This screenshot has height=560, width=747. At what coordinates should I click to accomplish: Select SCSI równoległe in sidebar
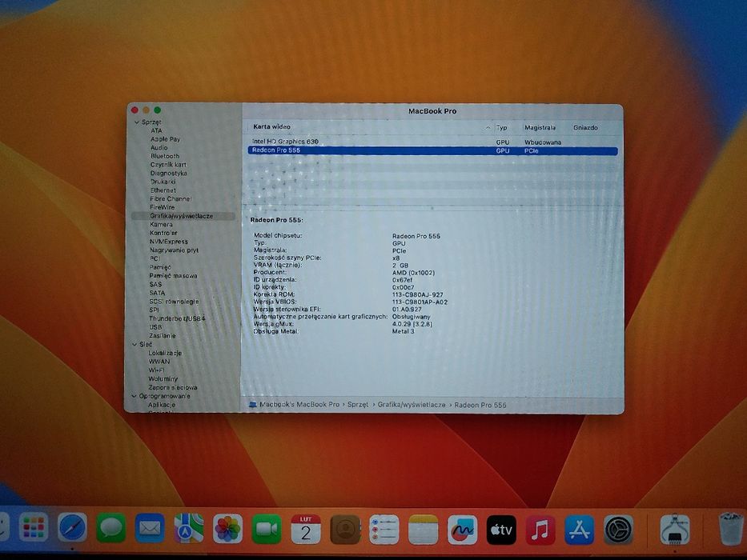point(174,302)
